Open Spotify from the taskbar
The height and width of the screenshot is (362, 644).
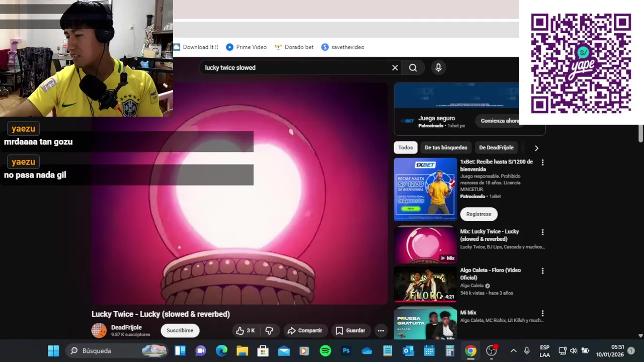[326, 351]
